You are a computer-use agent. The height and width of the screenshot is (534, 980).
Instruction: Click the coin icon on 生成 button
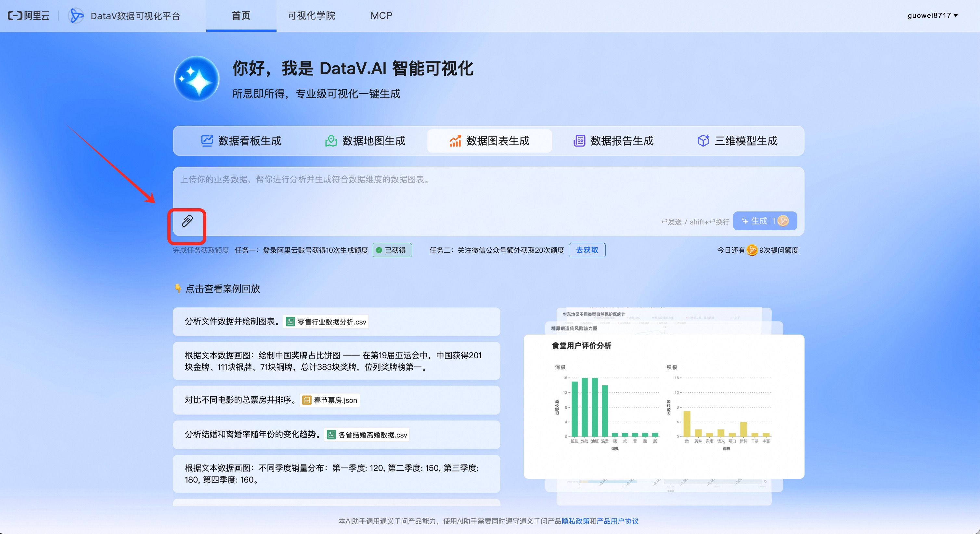[783, 221]
